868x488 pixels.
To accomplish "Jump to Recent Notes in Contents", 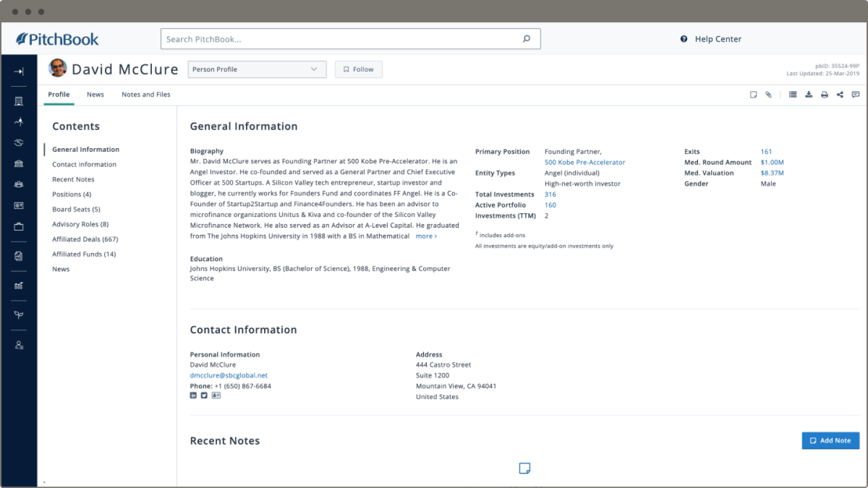I will pyautogui.click(x=73, y=180).
